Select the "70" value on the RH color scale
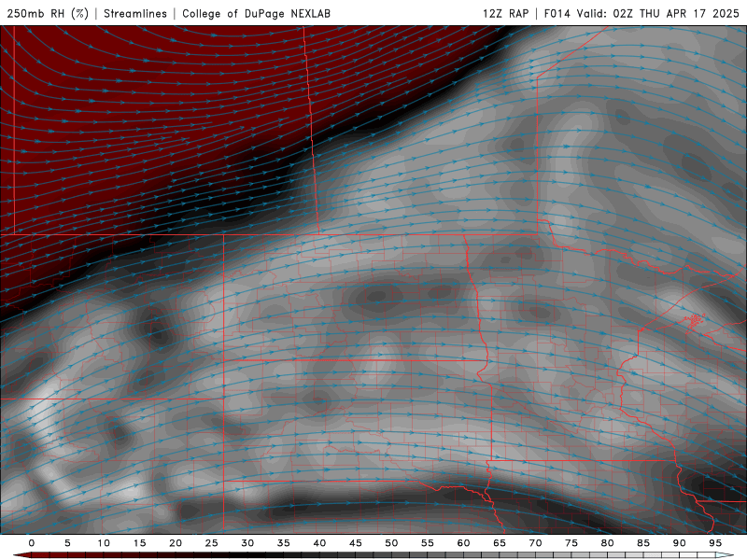This screenshot has height=560, width=747. coord(535,543)
